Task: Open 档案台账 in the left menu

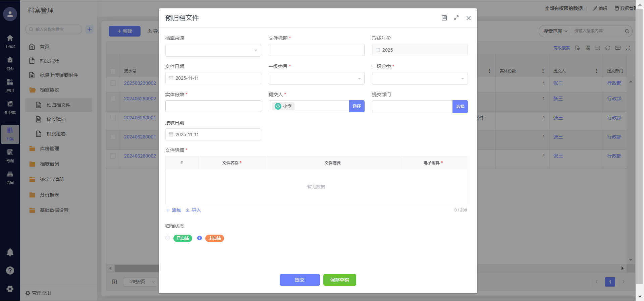Action: [x=49, y=61]
